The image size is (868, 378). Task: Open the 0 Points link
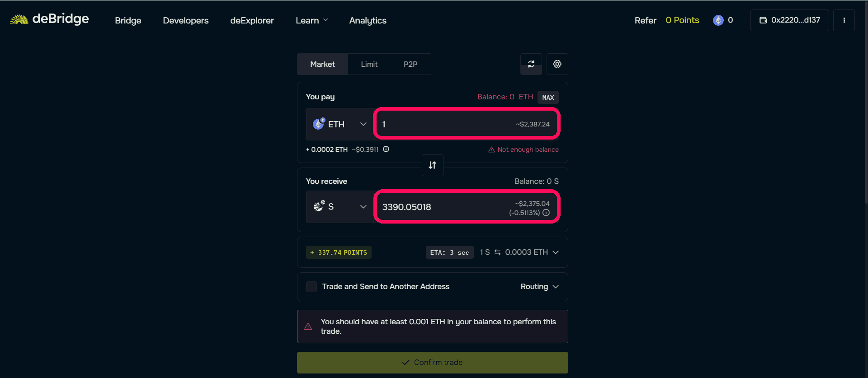click(x=682, y=20)
